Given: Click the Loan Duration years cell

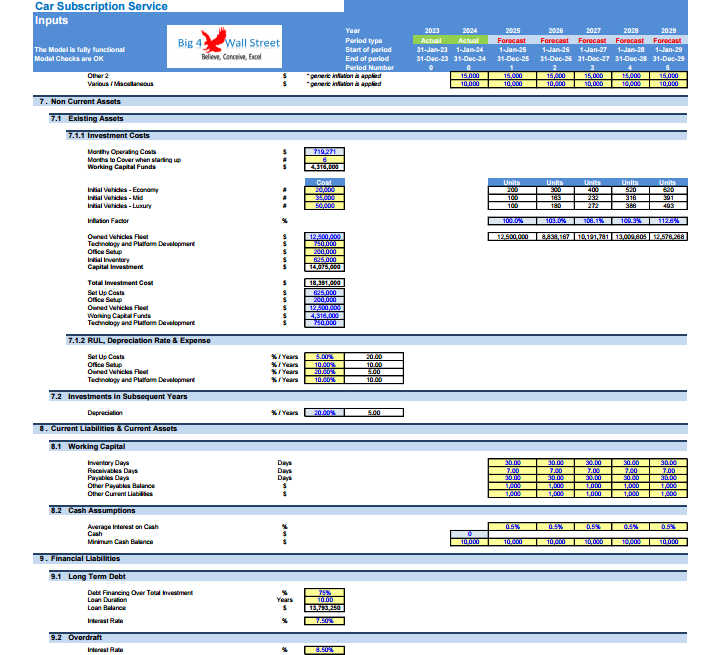Looking at the screenshot, I should [x=324, y=600].
